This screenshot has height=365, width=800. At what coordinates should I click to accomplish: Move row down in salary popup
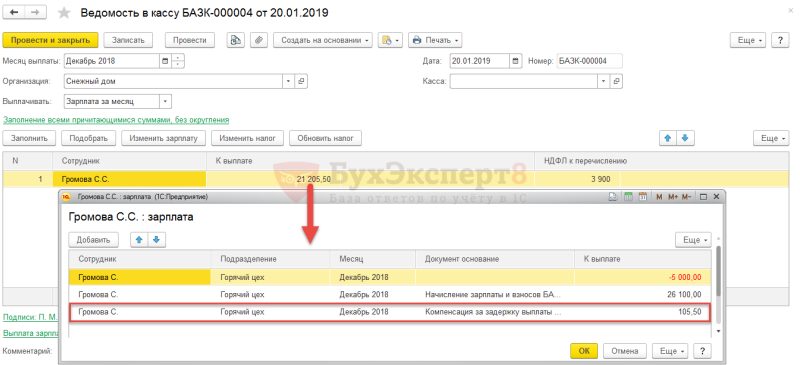pos(157,240)
